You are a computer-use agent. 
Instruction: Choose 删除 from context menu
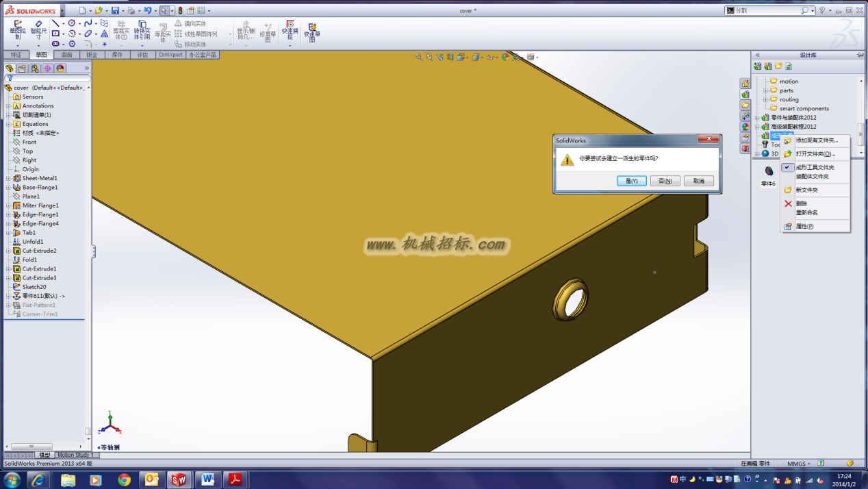pyautogui.click(x=815, y=203)
